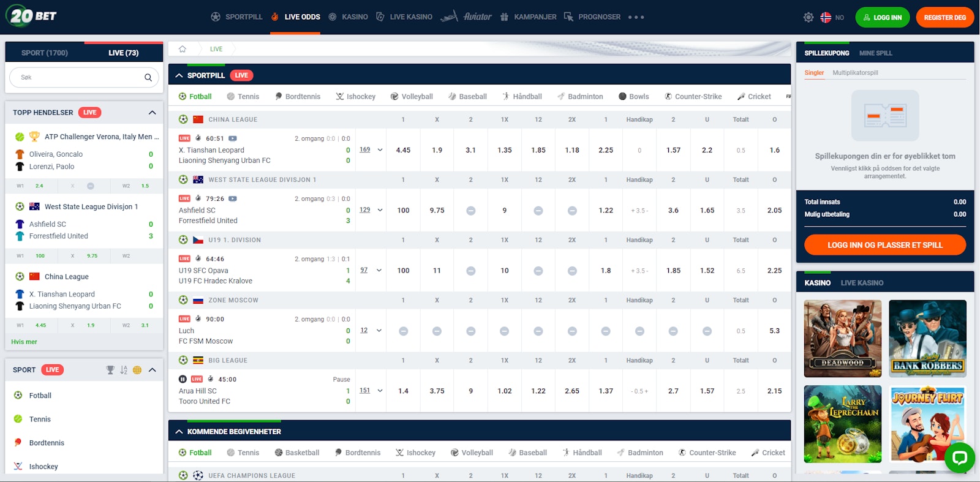Click the trophy icon in Sport panel

point(110,370)
